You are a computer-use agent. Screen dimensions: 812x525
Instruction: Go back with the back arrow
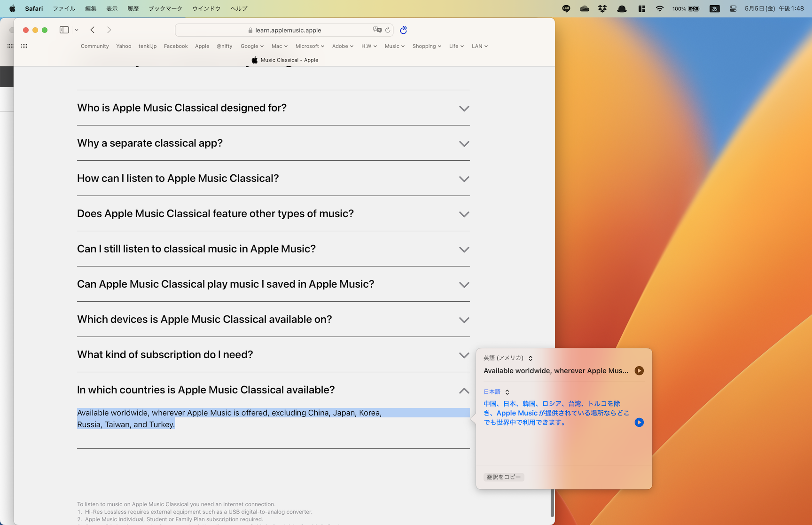(x=93, y=30)
